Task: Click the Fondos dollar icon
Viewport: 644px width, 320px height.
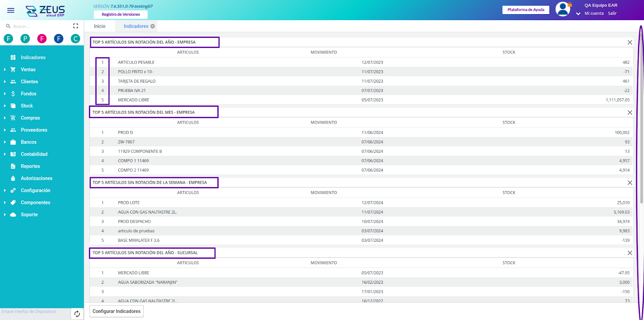Action: pos(13,94)
